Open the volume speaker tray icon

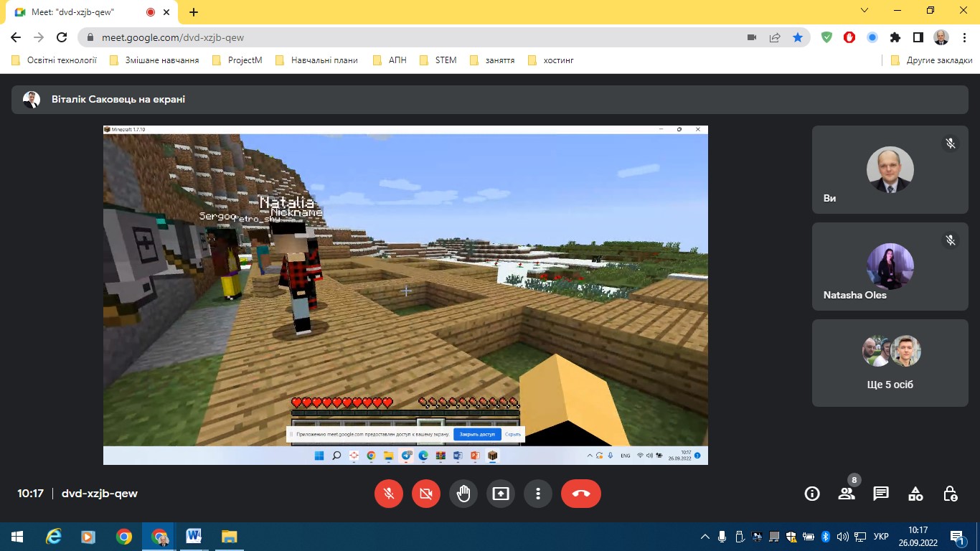tap(842, 537)
